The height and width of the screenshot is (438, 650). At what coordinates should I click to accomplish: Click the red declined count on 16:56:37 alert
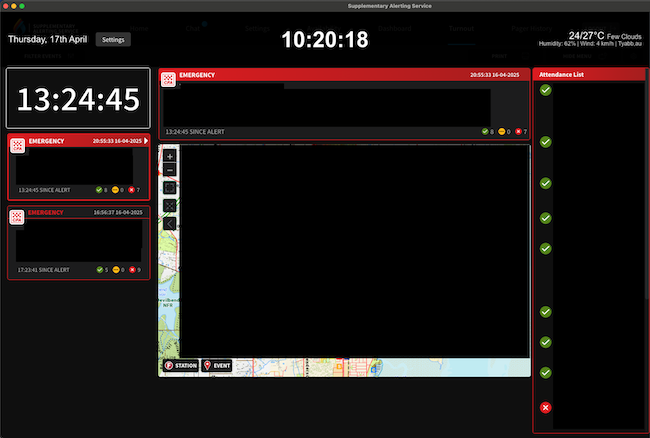134,269
